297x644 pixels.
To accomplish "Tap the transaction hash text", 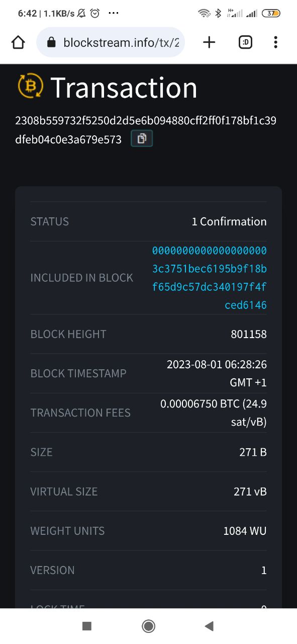I will pos(146,130).
